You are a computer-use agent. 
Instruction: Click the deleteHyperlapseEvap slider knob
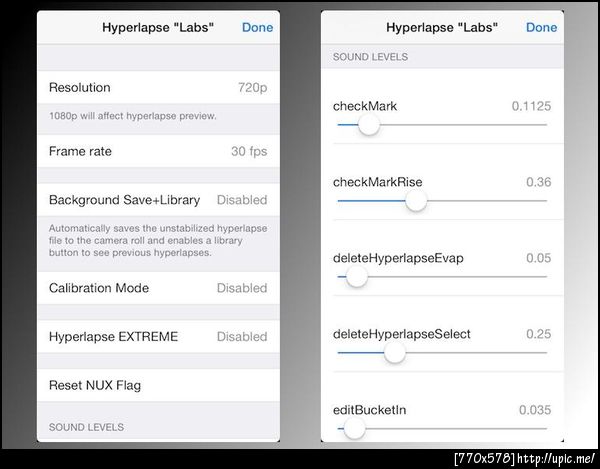click(x=357, y=277)
